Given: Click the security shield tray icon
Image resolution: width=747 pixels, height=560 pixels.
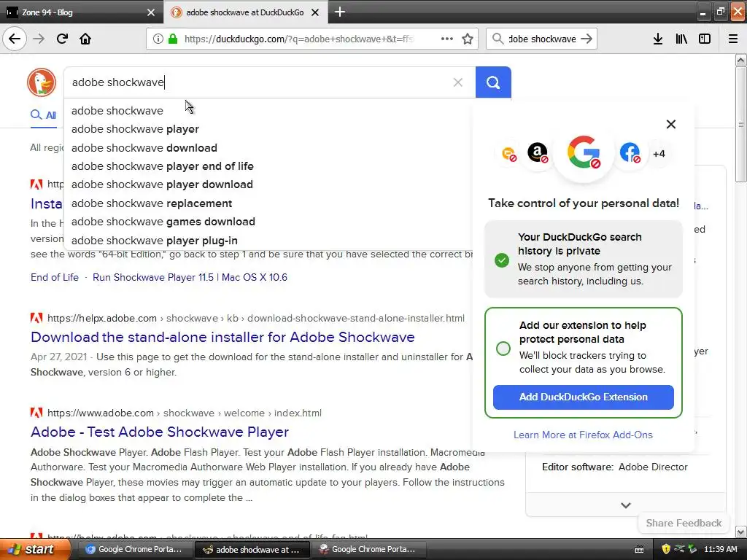Looking at the screenshot, I should [x=666, y=549].
